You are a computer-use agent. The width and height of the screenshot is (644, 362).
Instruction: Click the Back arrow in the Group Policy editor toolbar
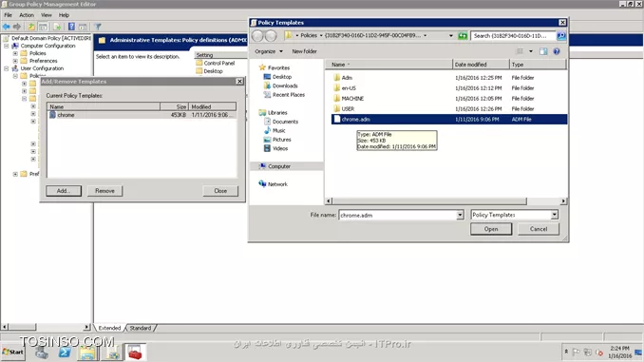coord(6,27)
